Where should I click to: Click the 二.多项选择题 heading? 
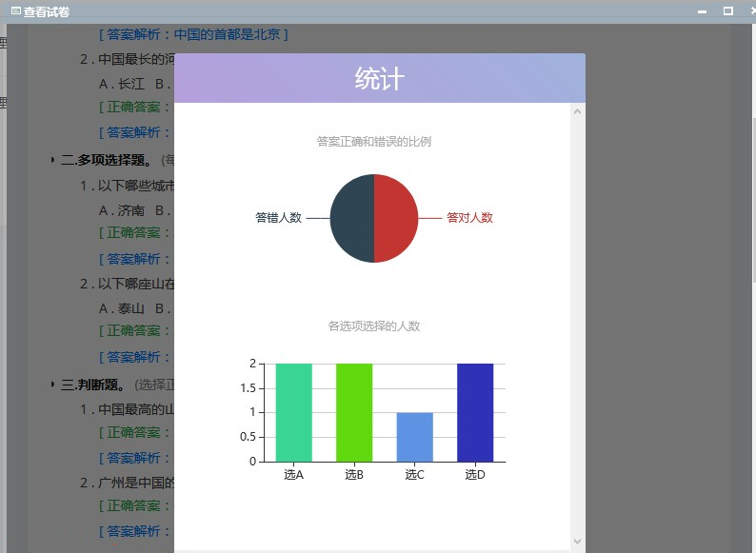coord(106,160)
